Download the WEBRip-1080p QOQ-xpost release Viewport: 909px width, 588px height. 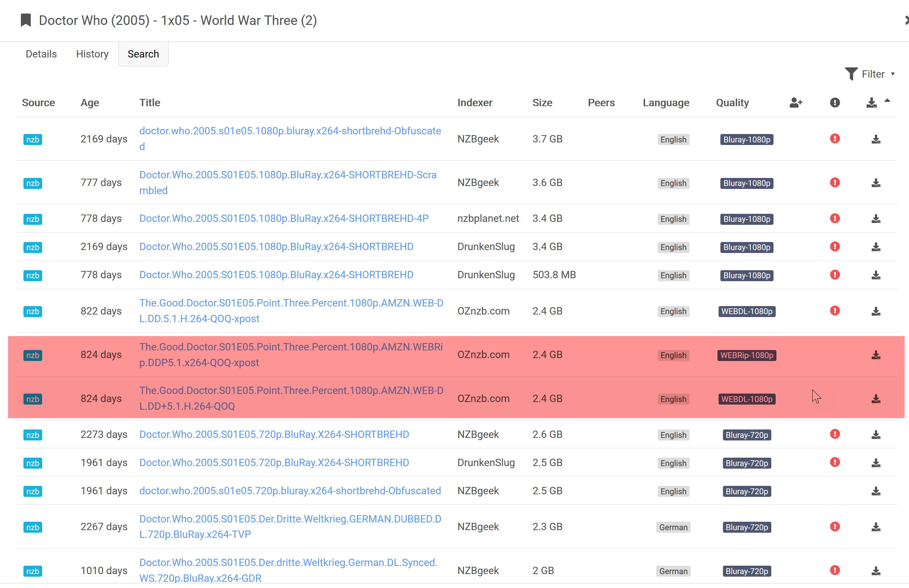click(875, 355)
